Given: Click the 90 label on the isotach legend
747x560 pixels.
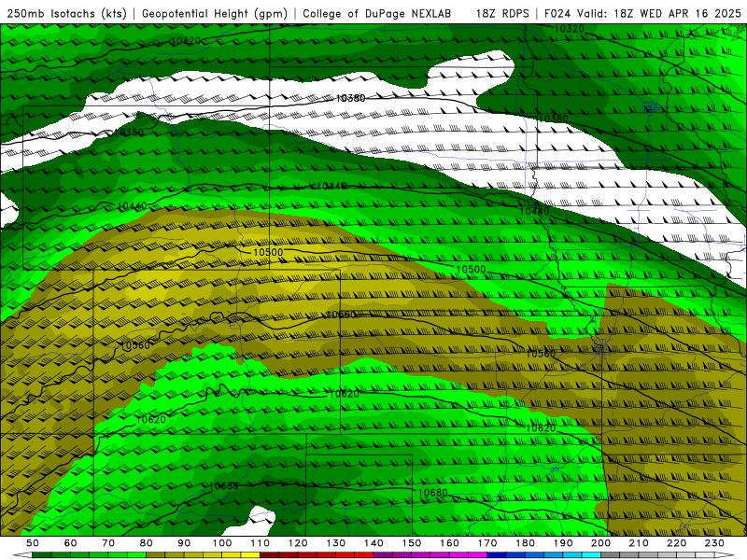Looking at the screenshot, I should [184, 543].
